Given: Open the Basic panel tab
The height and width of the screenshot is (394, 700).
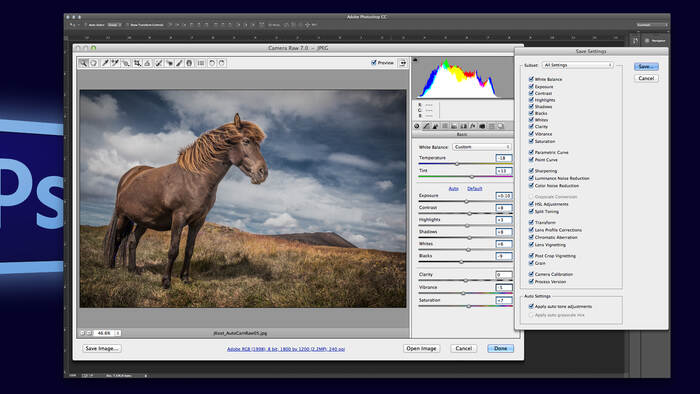Looking at the screenshot, I should (x=417, y=126).
